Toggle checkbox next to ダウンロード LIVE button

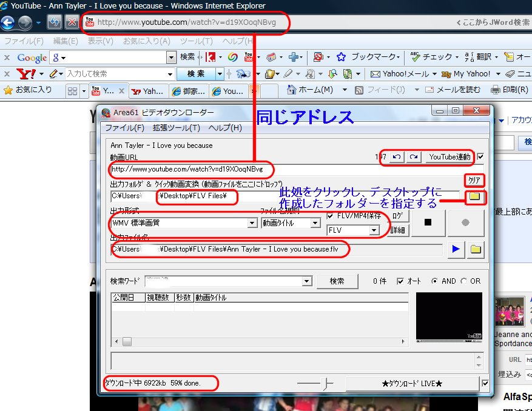[x=485, y=384]
